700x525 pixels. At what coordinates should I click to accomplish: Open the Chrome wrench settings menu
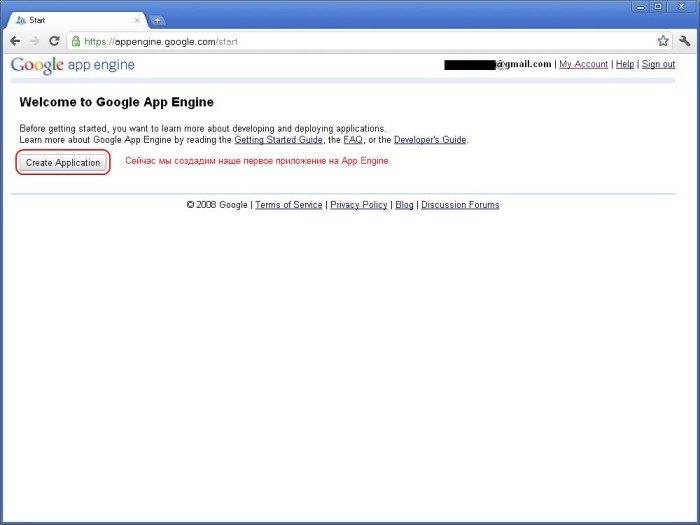tap(684, 41)
